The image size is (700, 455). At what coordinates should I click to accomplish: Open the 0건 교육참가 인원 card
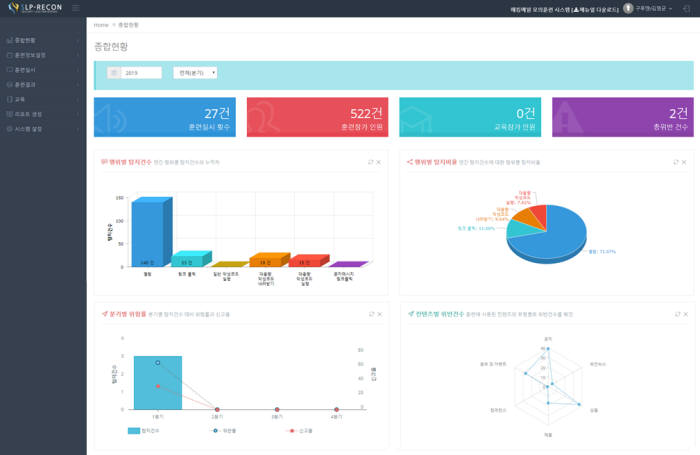coord(470,117)
